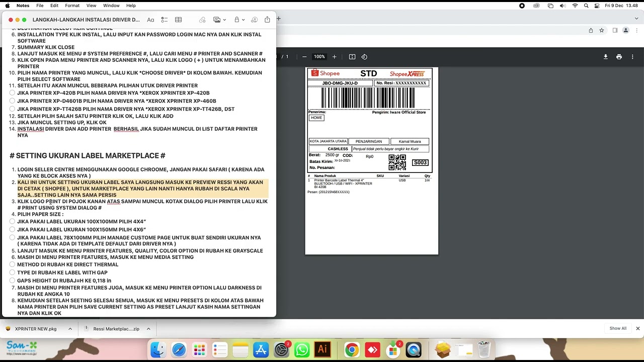Viewport: 644px width, 362px height.
Task: Open the File menu
Action: [40, 6]
